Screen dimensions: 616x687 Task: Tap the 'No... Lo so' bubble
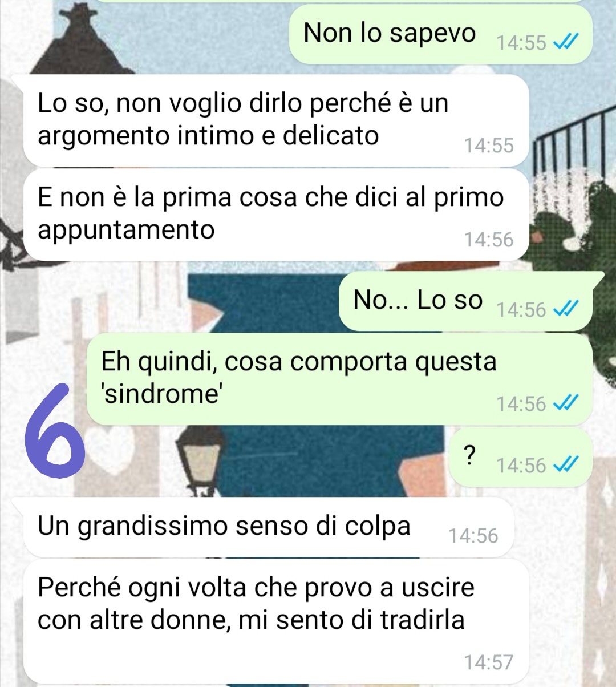click(x=465, y=301)
